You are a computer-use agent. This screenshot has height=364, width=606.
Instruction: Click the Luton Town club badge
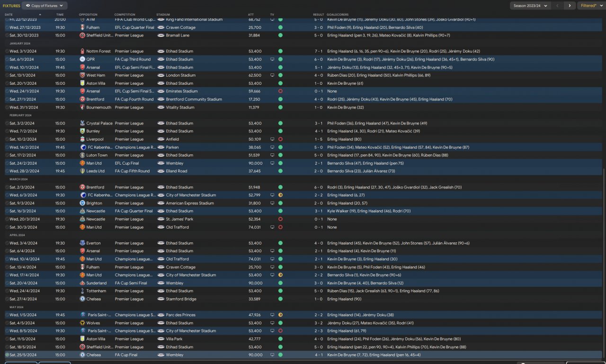[82, 155]
